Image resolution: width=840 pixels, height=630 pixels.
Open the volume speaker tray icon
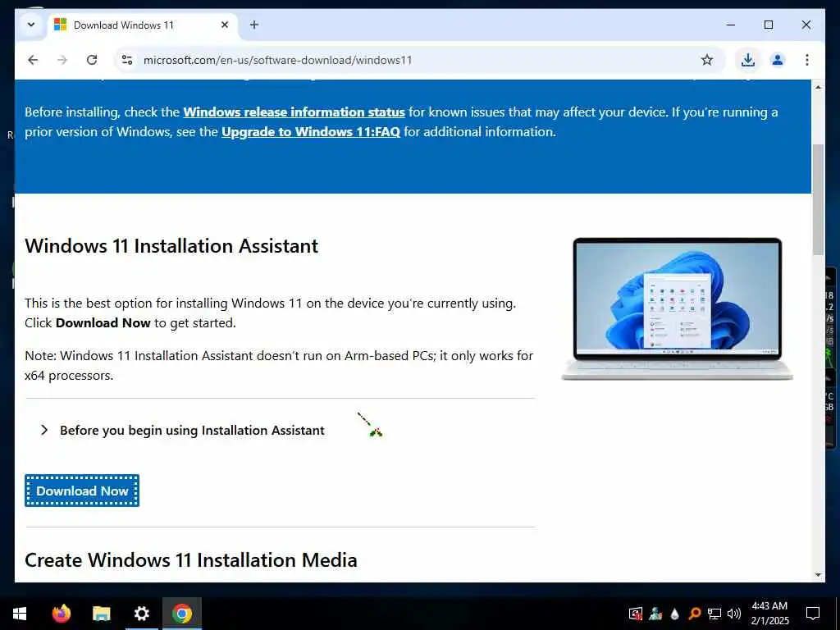coord(734,614)
